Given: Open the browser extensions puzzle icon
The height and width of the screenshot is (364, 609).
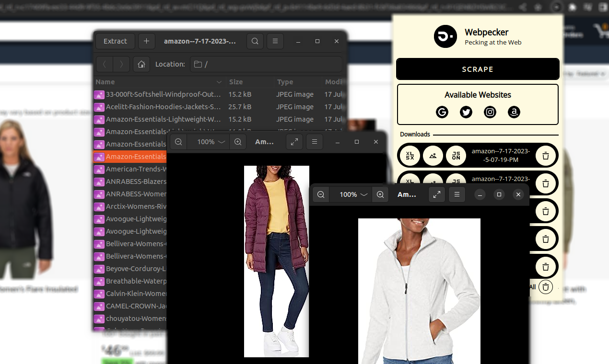Looking at the screenshot, I should [x=573, y=7].
